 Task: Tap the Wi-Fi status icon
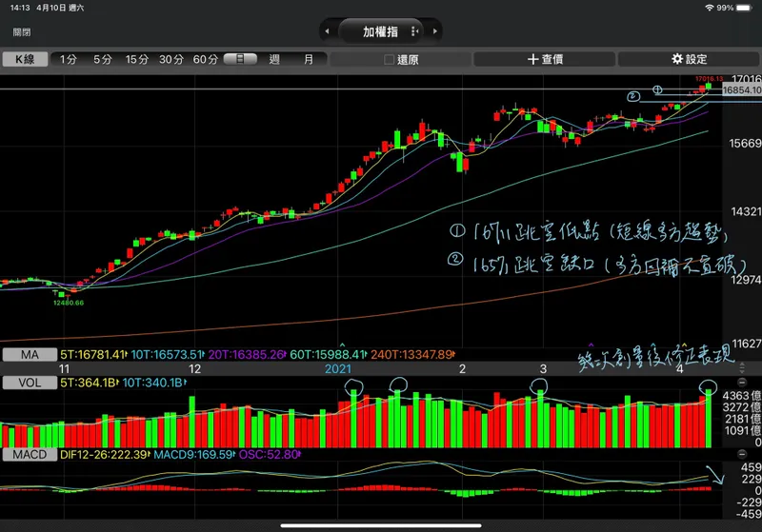tap(710, 8)
